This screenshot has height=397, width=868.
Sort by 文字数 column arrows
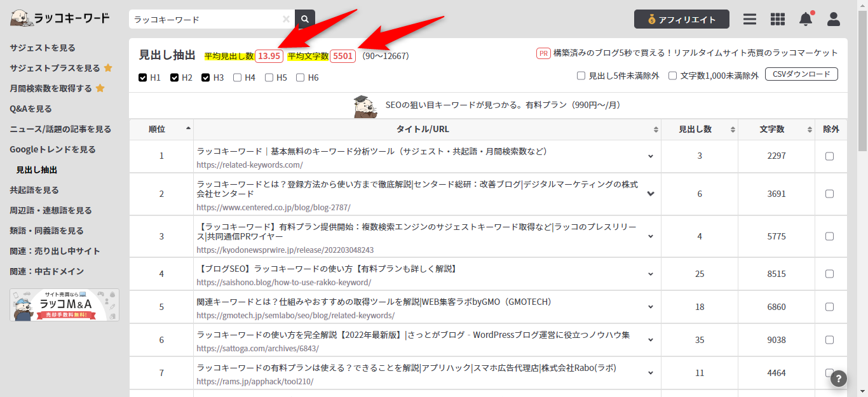[x=810, y=130]
